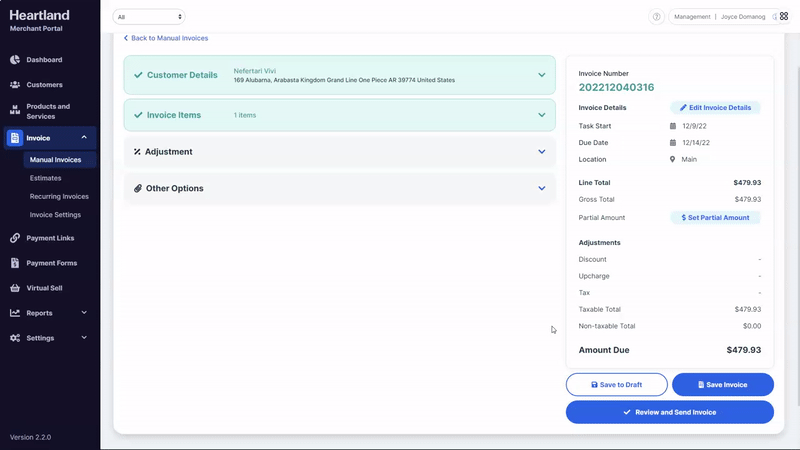Expand the Adjustment section
The width and height of the screenshot is (800, 450).
(541, 152)
